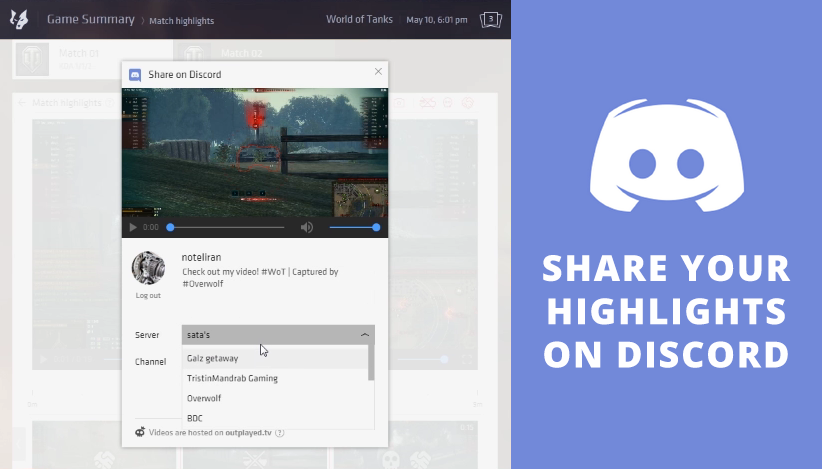This screenshot has height=469, width=822.
Task: Close the Share on Discord dialog
Action: pos(378,71)
